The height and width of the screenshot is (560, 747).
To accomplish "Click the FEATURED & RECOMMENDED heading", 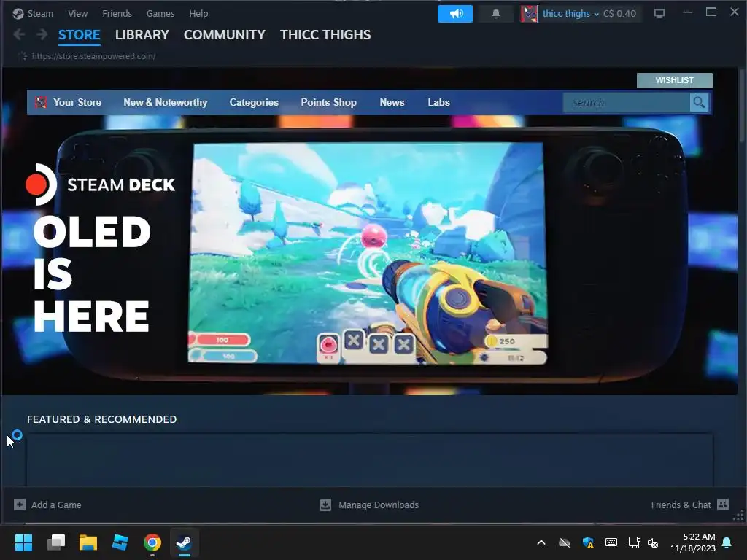I will pyautogui.click(x=101, y=419).
